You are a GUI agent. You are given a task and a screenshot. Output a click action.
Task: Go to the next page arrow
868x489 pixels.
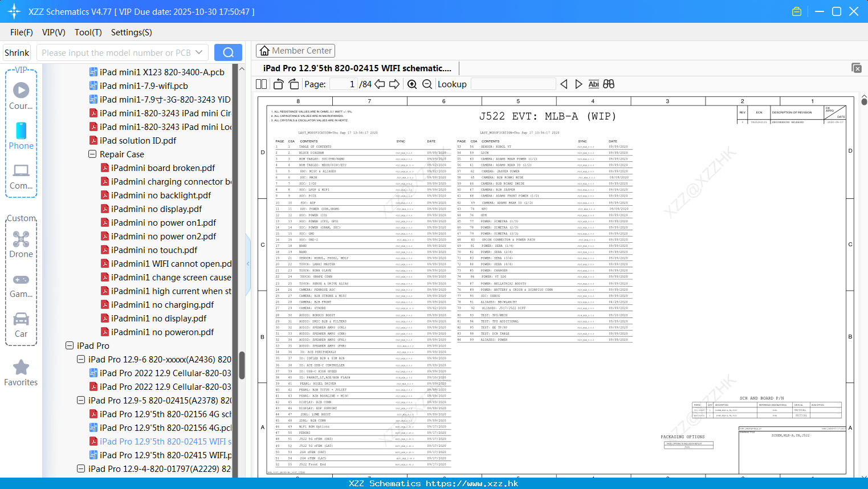point(394,84)
